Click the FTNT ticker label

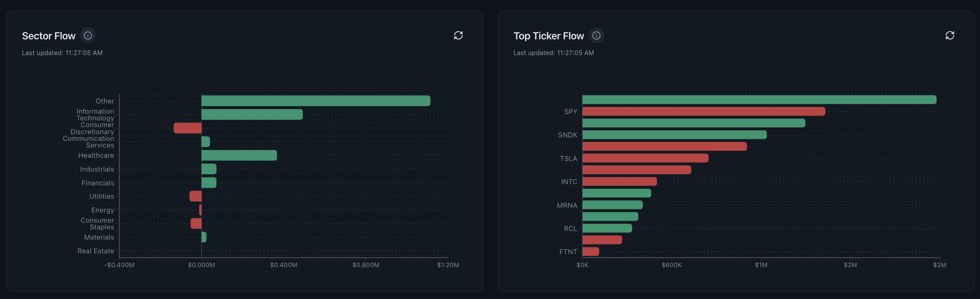pos(568,252)
